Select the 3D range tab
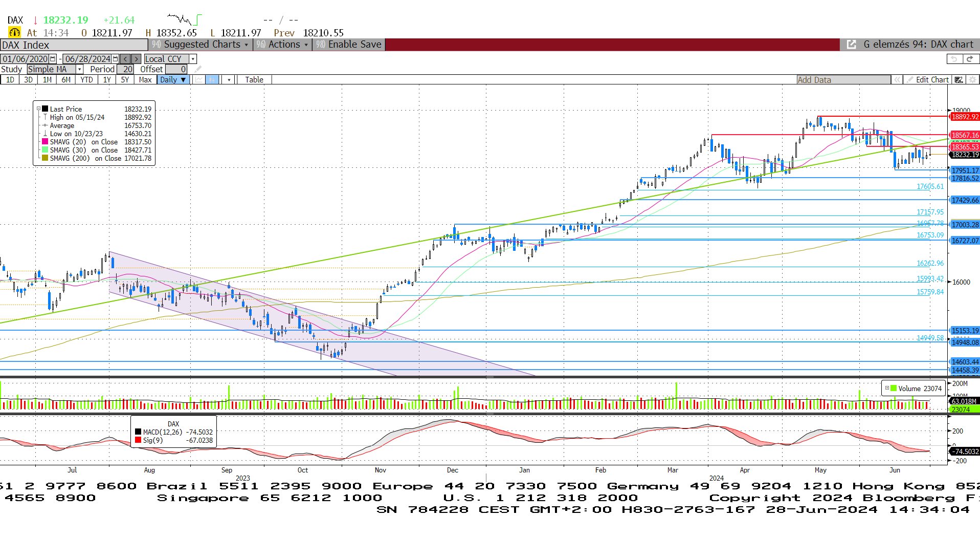 28,80
